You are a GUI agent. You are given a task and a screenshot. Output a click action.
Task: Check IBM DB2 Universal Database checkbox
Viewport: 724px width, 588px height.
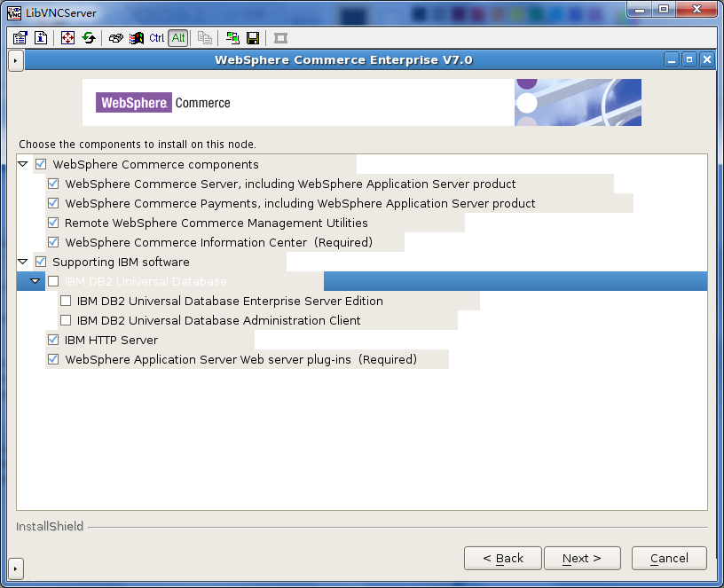pos(53,281)
